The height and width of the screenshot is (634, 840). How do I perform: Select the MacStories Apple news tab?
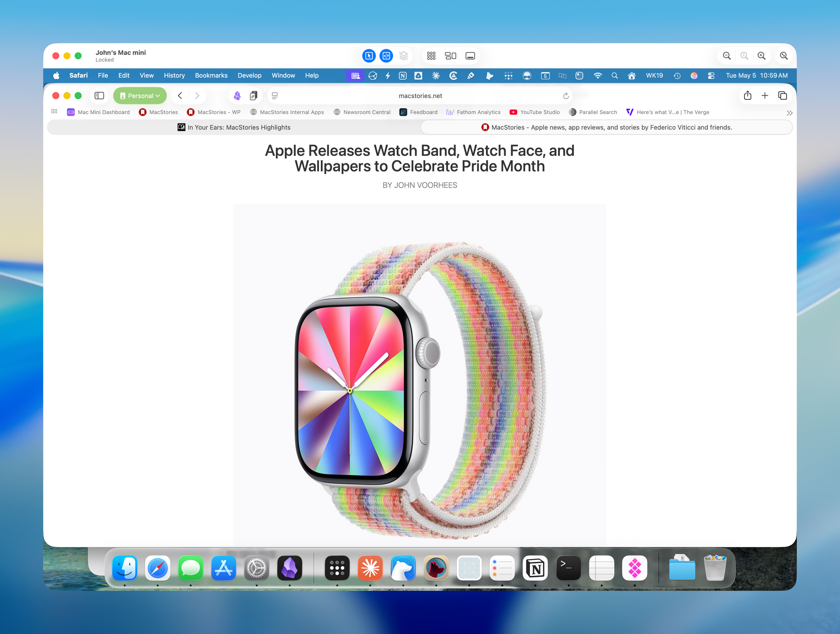(607, 127)
